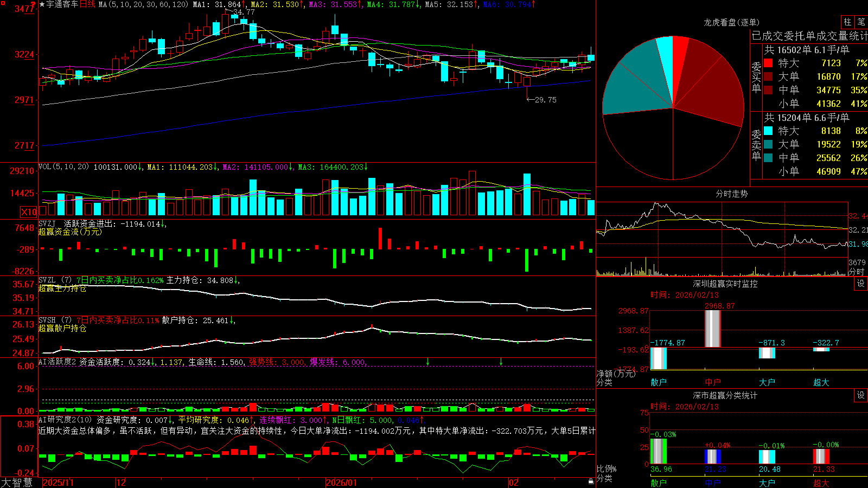Click the bright red 特大 buy order swatch
Viewport: 868px width, 488px height.
click(x=768, y=63)
